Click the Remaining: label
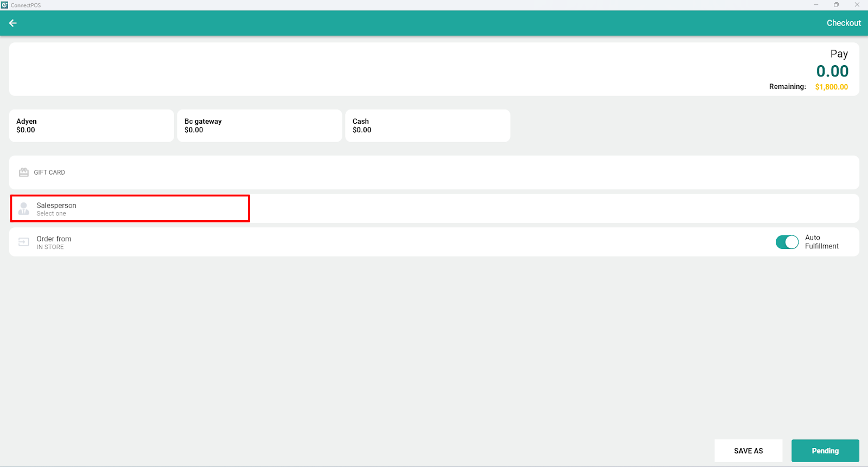Screen dimensions: 868x467 pos(787,87)
